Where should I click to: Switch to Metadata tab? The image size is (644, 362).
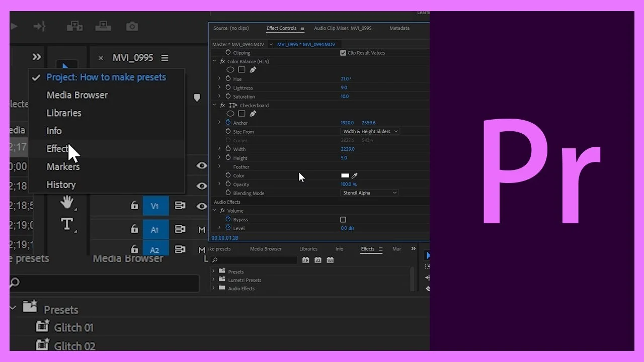click(399, 28)
